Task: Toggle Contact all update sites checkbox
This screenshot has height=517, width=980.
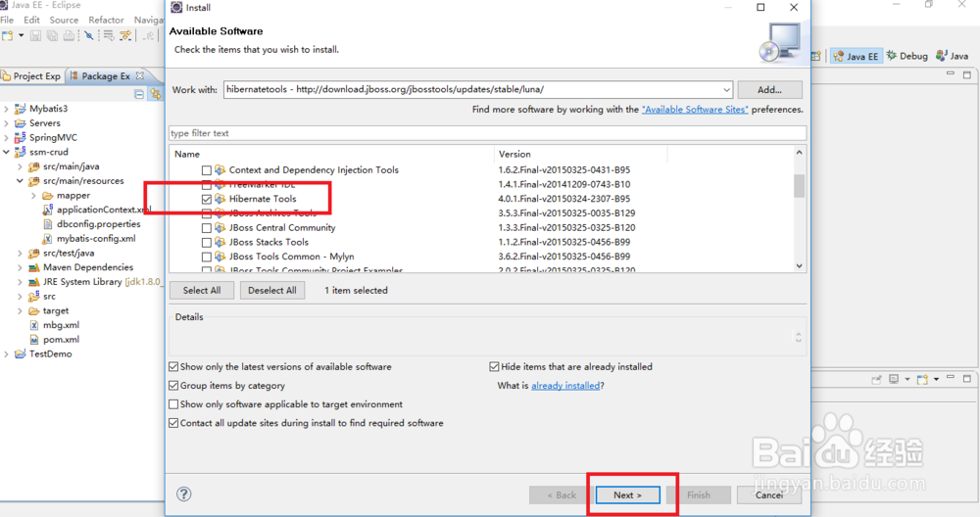Action: 173,423
